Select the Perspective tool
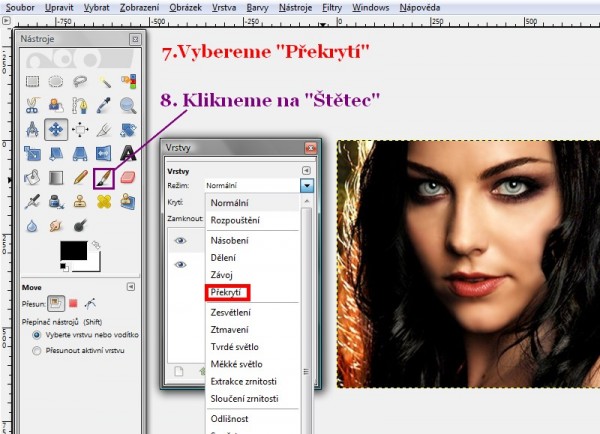The width and height of the screenshot is (600, 434). click(x=80, y=154)
